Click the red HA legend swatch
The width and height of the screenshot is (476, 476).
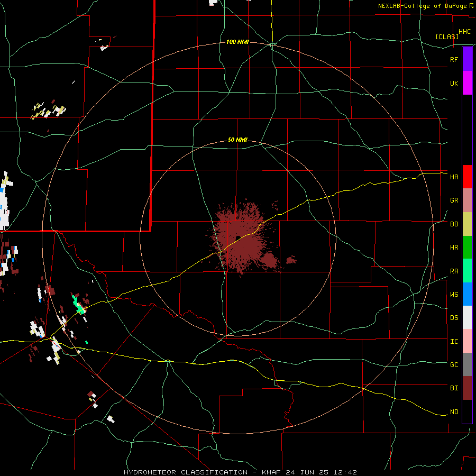467,177
